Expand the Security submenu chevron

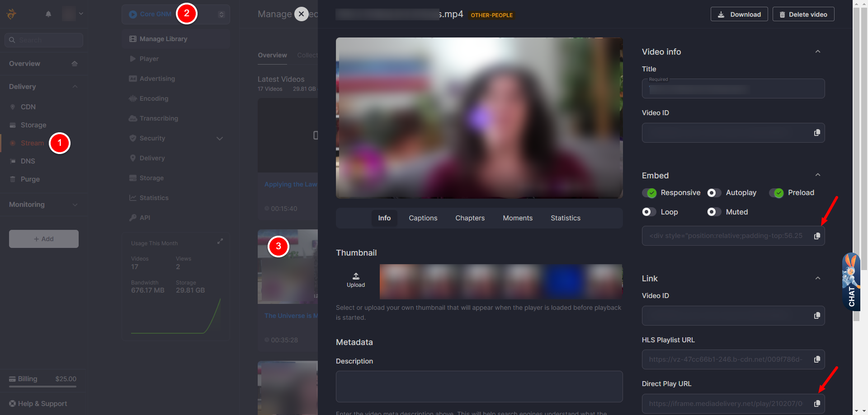click(x=220, y=138)
